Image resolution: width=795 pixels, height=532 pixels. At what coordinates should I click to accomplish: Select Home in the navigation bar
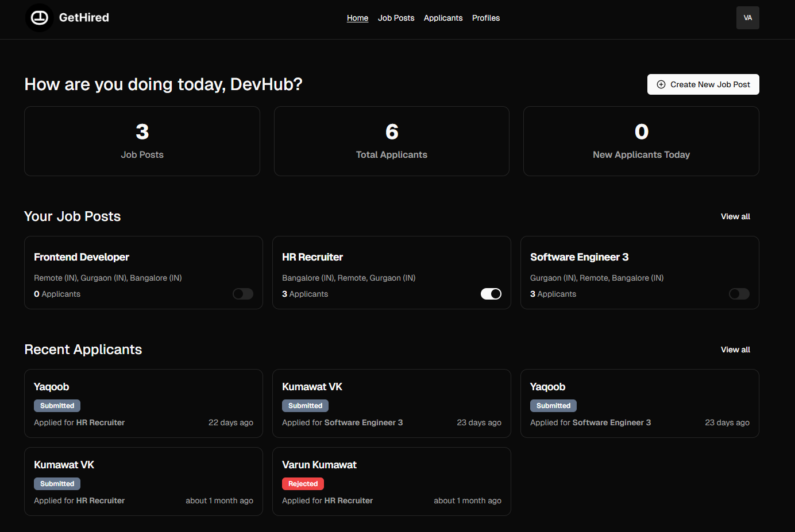(x=357, y=18)
